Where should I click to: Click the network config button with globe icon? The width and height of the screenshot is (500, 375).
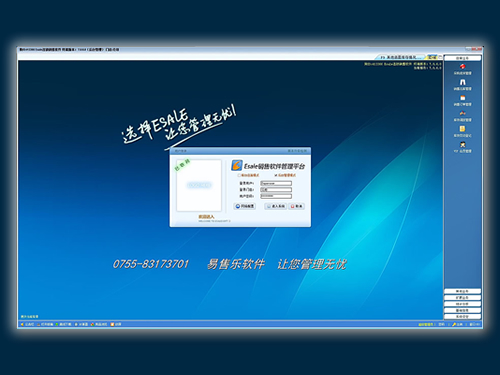tap(245, 206)
